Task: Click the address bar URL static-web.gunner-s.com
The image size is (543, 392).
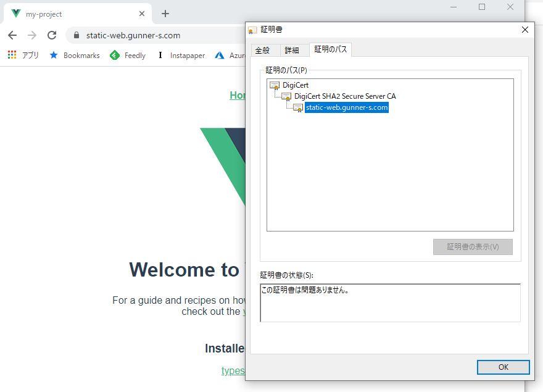Action: 133,35
